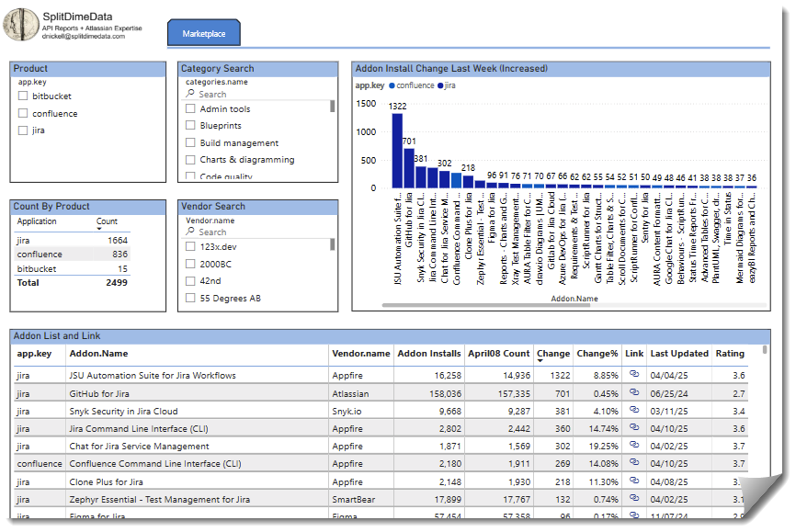Sort table by Vendor.name column header
The height and width of the screenshot is (532, 796).
361,354
